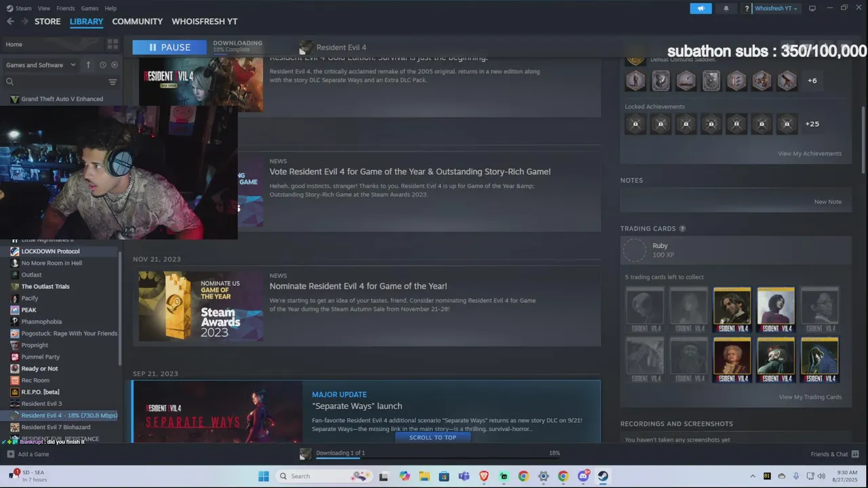The width and height of the screenshot is (868, 488).
Task: Open Brave browser icon in taskbar
Action: 484,476
